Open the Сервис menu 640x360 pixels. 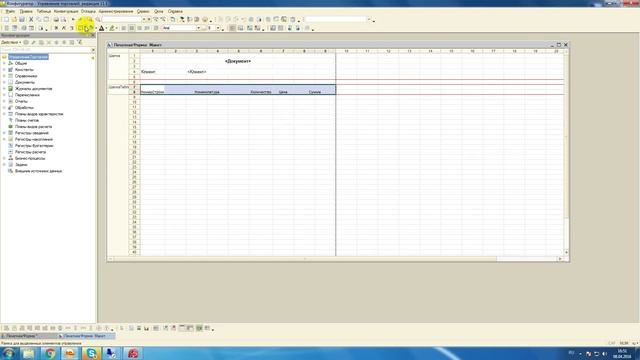[143, 11]
